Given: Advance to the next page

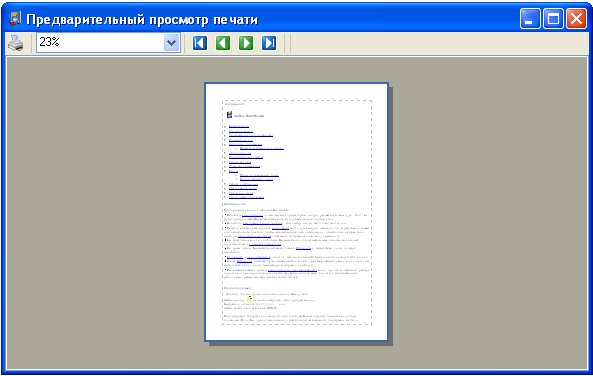Looking at the screenshot, I should (x=246, y=43).
